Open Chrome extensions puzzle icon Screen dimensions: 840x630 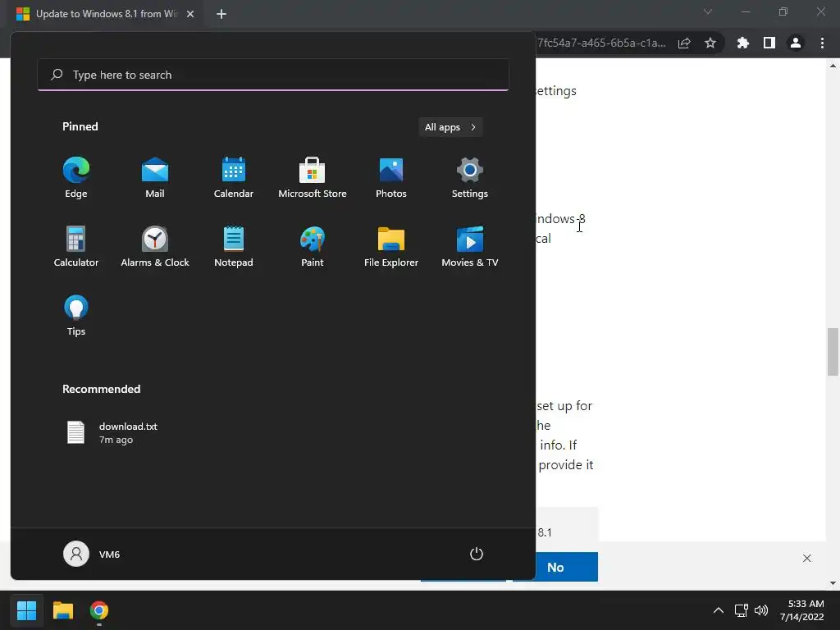point(742,43)
